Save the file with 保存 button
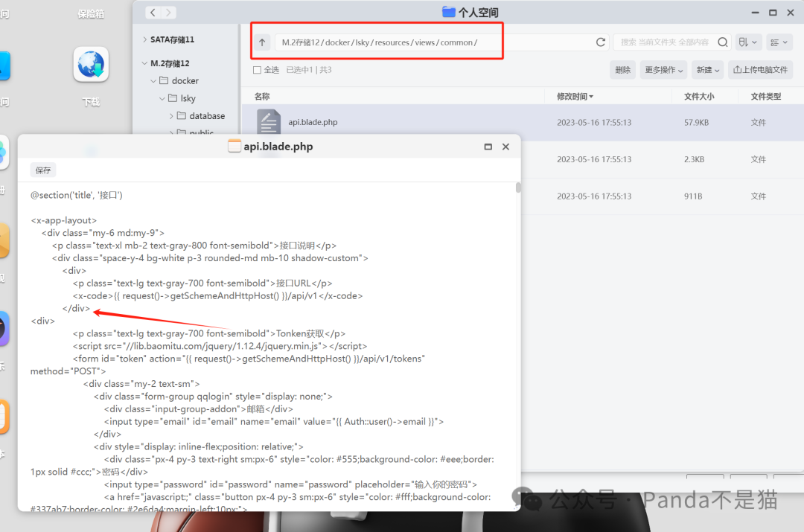This screenshot has height=532, width=804. [x=43, y=170]
